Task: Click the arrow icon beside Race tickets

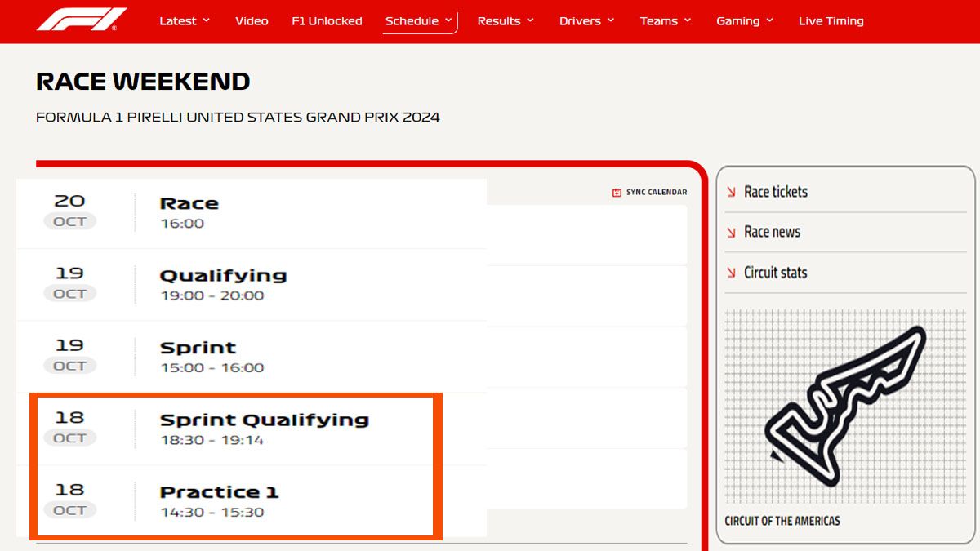Action: [731, 193]
